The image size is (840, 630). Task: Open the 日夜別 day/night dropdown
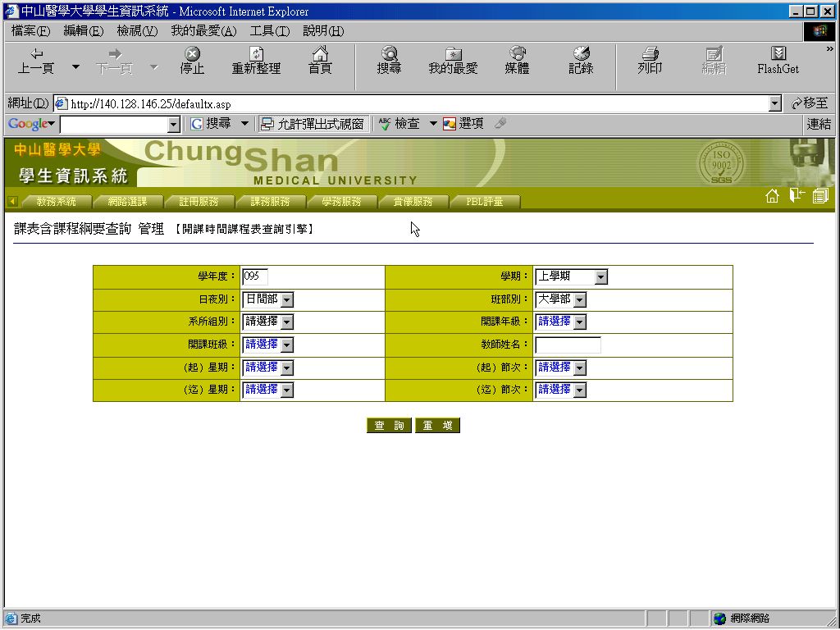point(286,300)
